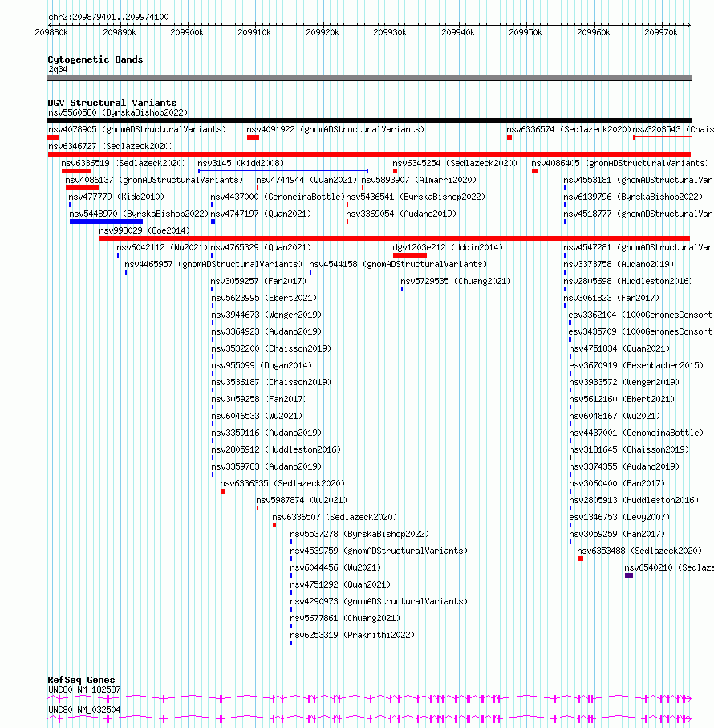The image size is (714, 728).
Task: Open dgv1203e212 (Uddin2014) variant
Action: 448,247
